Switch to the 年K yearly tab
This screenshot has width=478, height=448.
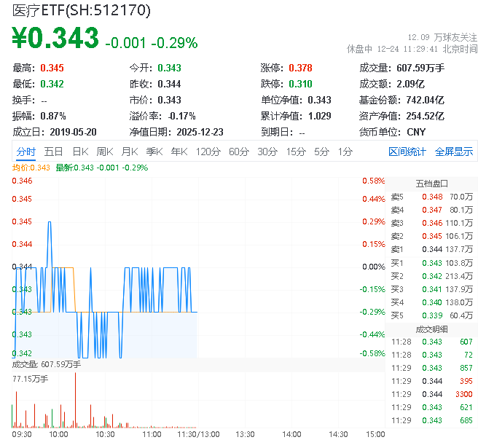[x=179, y=152]
